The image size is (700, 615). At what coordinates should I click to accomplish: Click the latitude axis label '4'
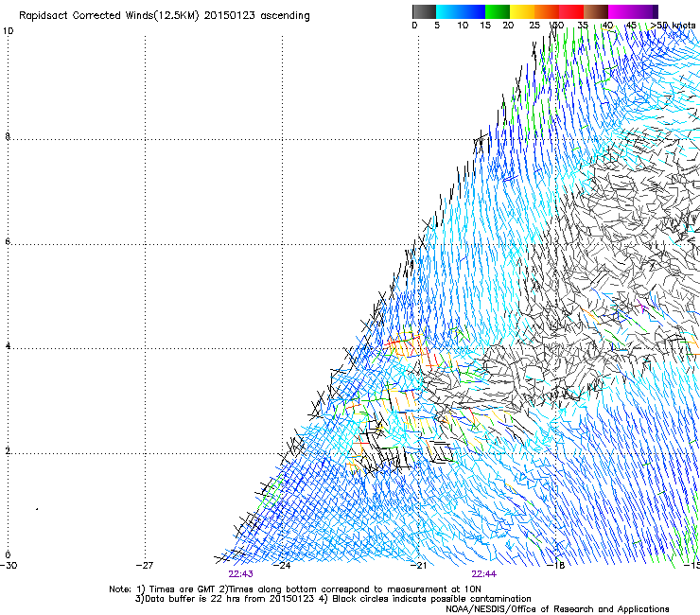8,346
